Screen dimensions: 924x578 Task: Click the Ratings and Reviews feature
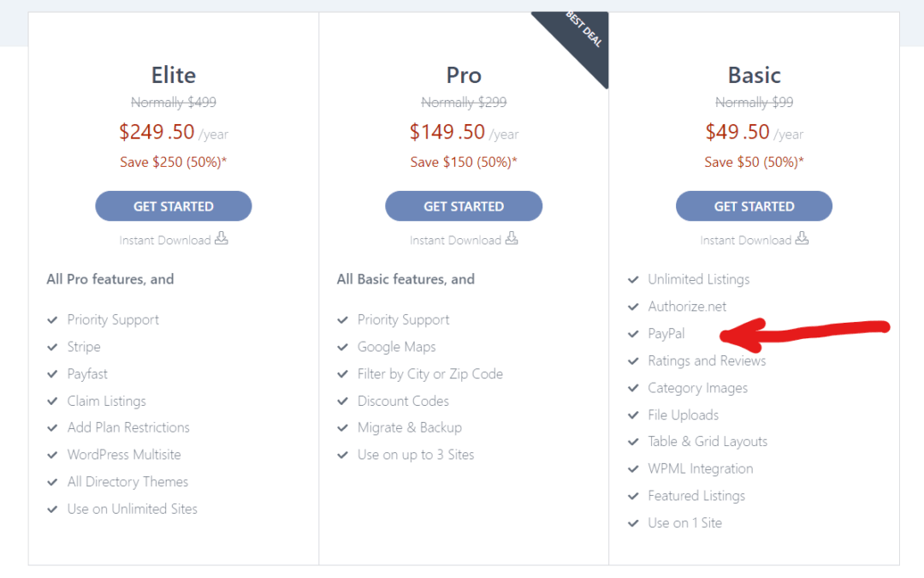coord(707,361)
